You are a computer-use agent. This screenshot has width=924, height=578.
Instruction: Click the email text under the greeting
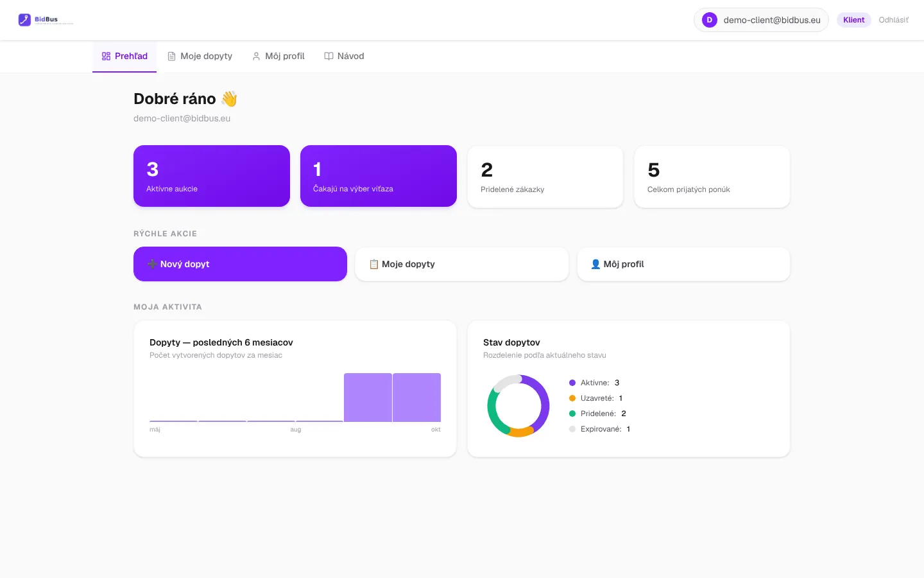point(182,118)
